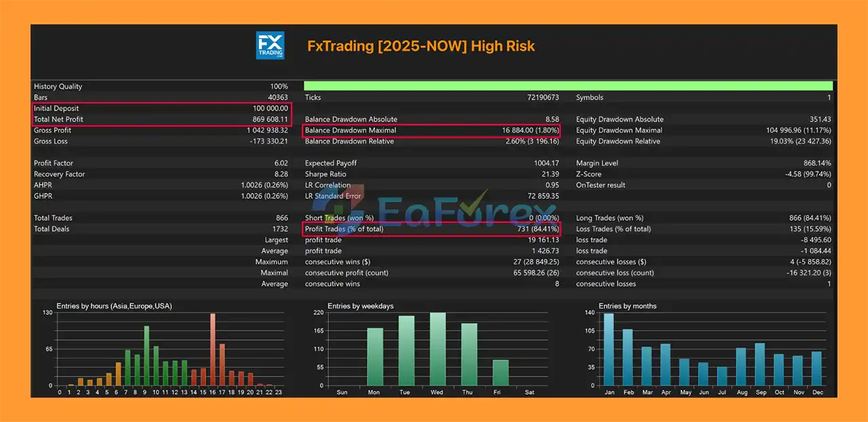Viewport: 868px width, 422px height.
Task: Click the Entries by months chart title
Action: pyautogui.click(x=628, y=306)
